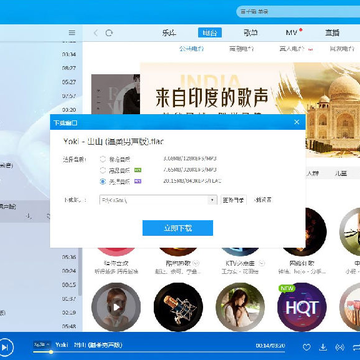Screen dimensions: 360x360
Task: Click the 儿童 category tab
Action: tap(340, 173)
